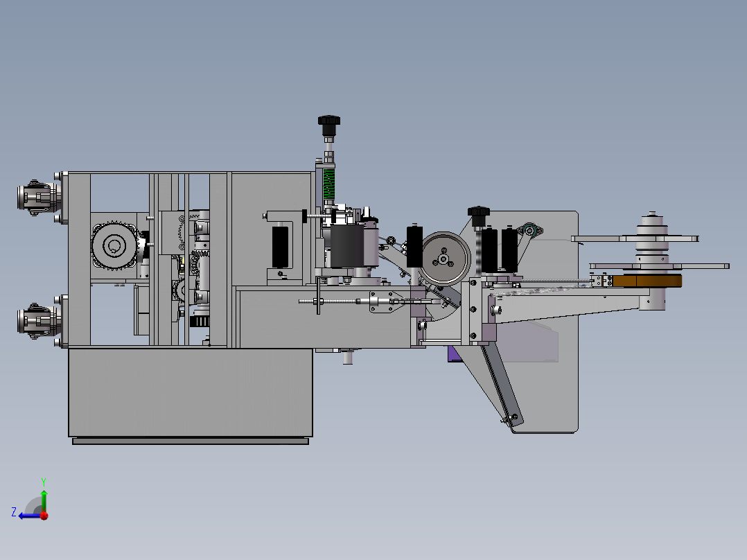747x560 pixels.
Task: Pick the large sprocket gear on the left frame
Action: pos(114,246)
